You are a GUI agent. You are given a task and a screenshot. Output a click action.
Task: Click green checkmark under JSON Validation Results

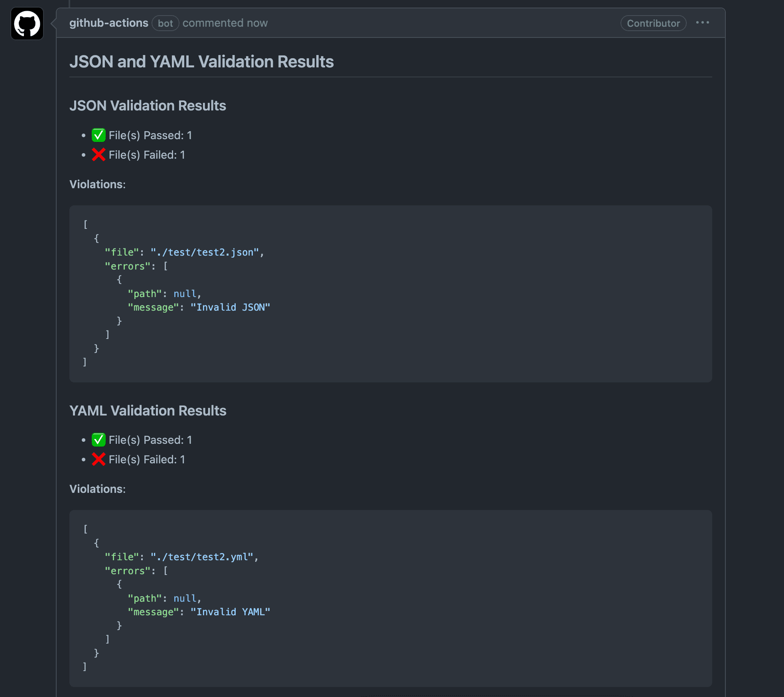point(98,135)
